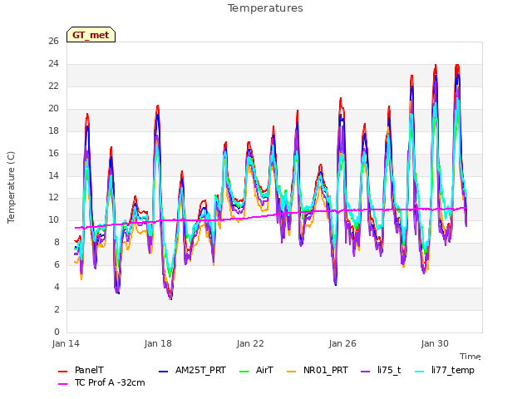532x399 pixels.
Task: Click the Jan 30 x-axis tick label
Action: click(x=435, y=343)
